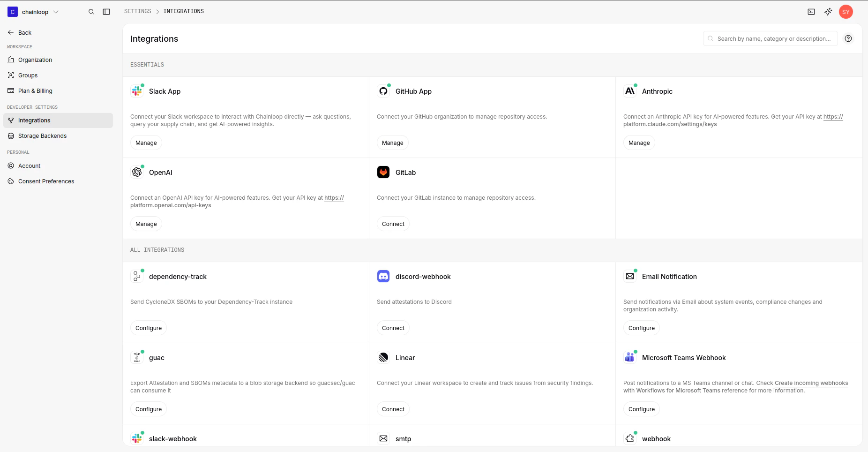The width and height of the screenshot is (868, 452).
Task: Select Integrations in the sidebar
Action: coord(58,121)
